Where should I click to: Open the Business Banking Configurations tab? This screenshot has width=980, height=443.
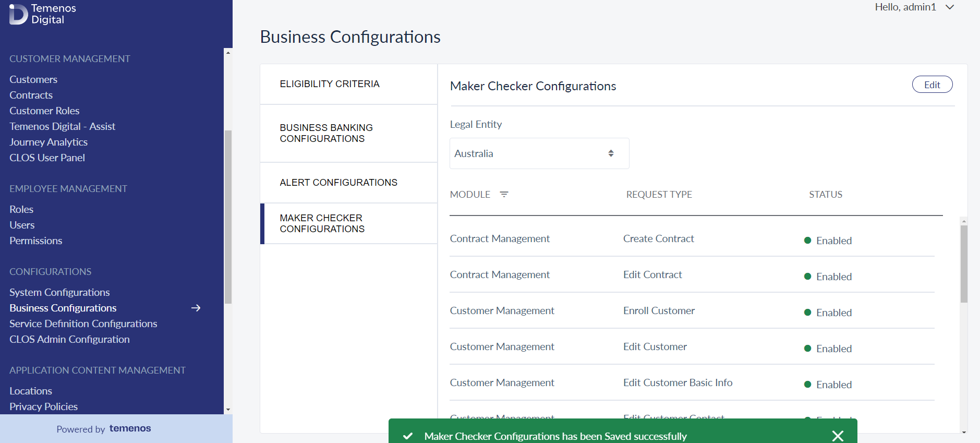click(349, 133)
